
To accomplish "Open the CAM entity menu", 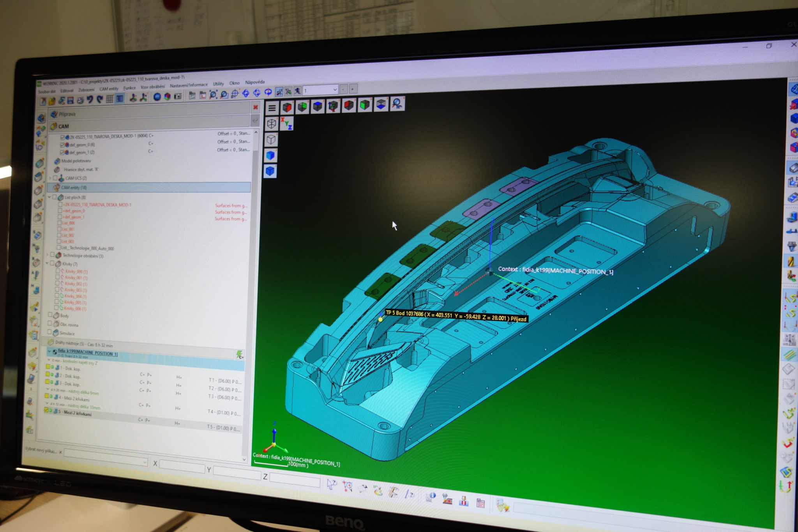I will [109, 89].
